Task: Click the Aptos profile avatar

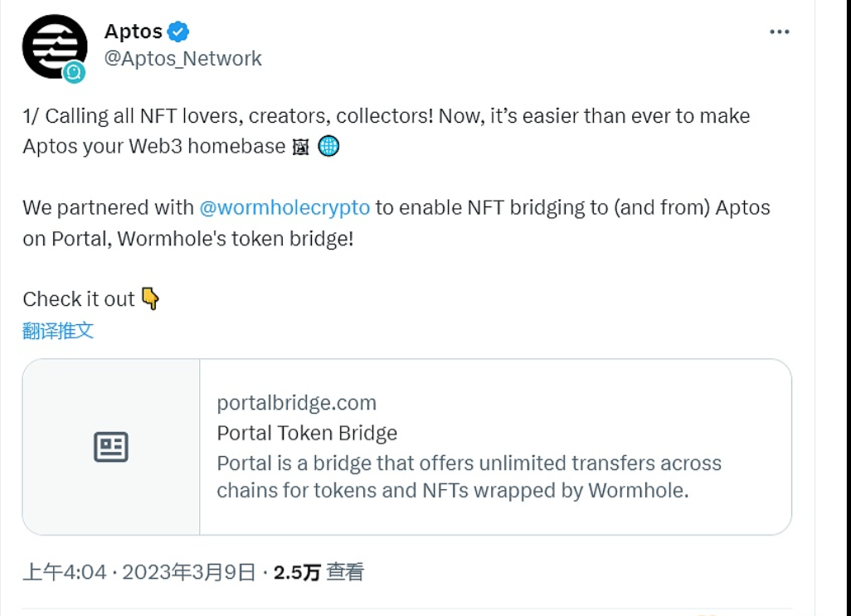Action: (54, 46)
